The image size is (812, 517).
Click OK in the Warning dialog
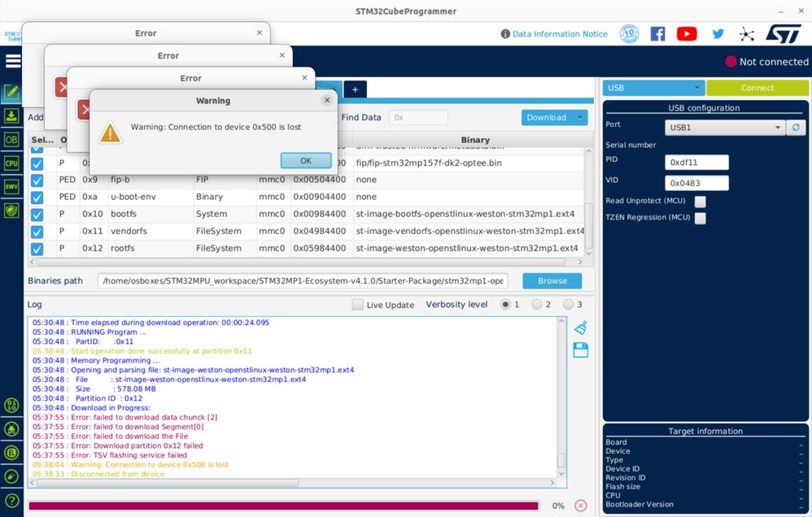click(306, 160)
